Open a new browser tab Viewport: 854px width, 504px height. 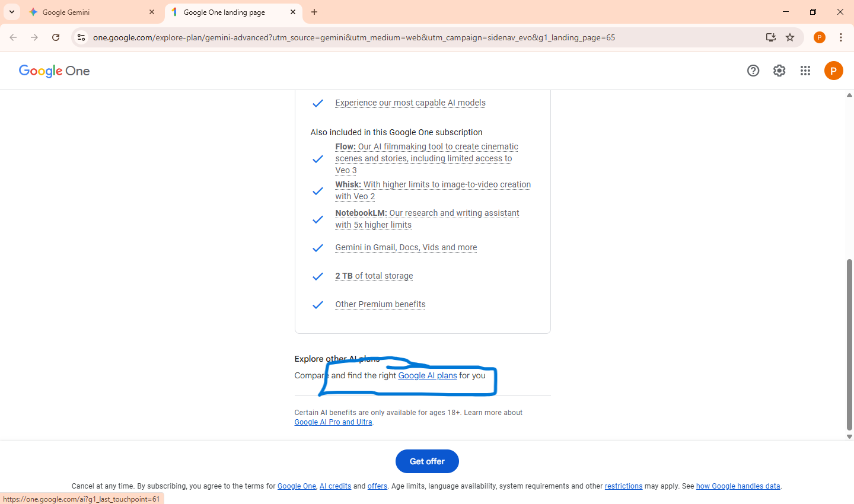coord(314,12)
